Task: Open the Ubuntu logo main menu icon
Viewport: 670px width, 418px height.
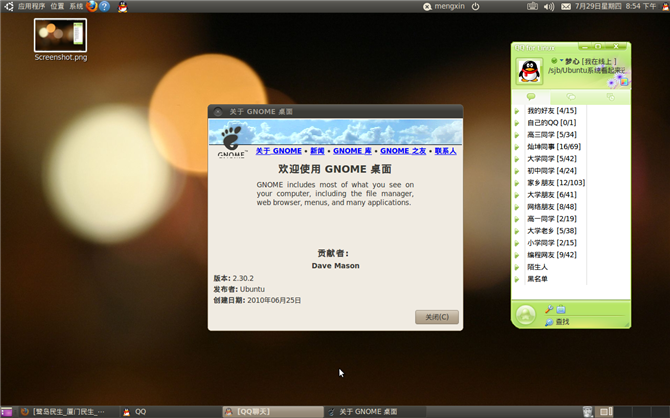Action: click(x=8, y=6)
